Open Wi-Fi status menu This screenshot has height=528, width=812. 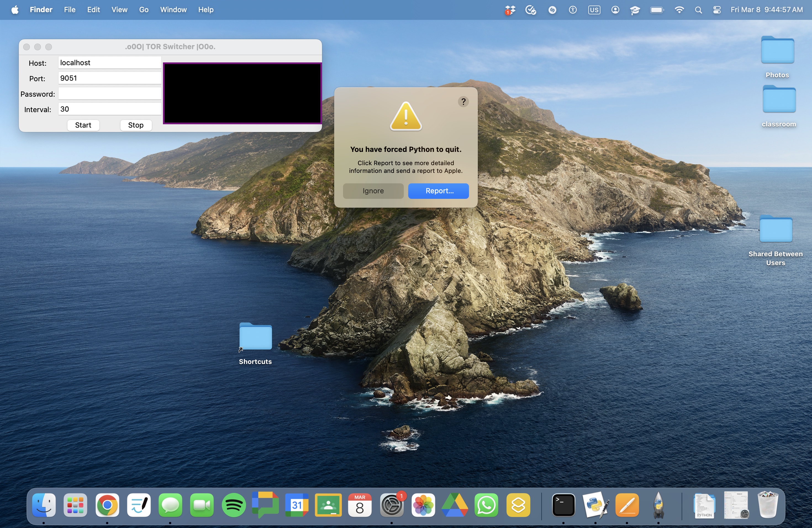pyautogui.click(x=679, y=10)
